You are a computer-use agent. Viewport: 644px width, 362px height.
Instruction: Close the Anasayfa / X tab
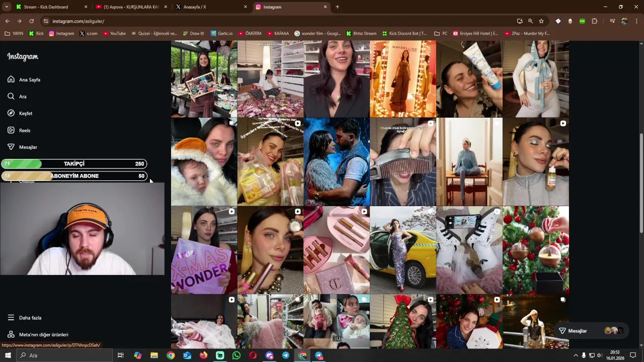246,7
